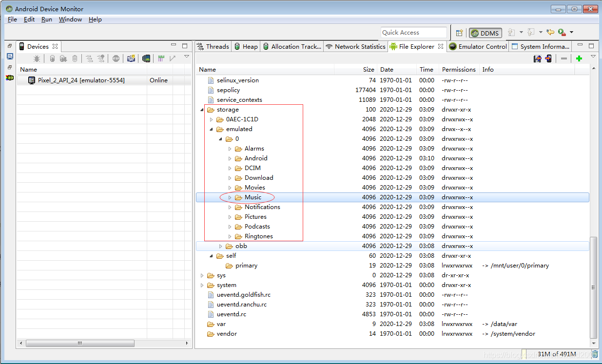Click the monitor icon in the left sidebar
Image resolution: width=602 pixels, height=364 pixels.
pos(10,56)
